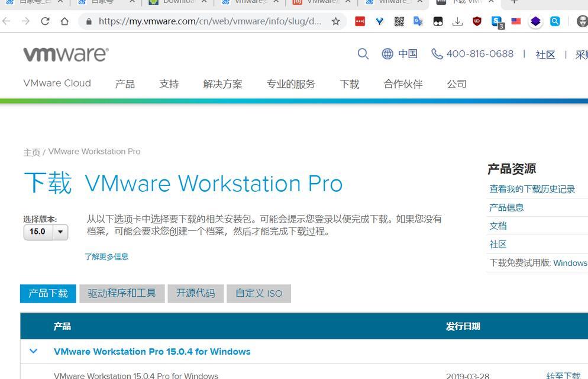Select region link 中国
588x379 pixels.
tap(408, 54)
